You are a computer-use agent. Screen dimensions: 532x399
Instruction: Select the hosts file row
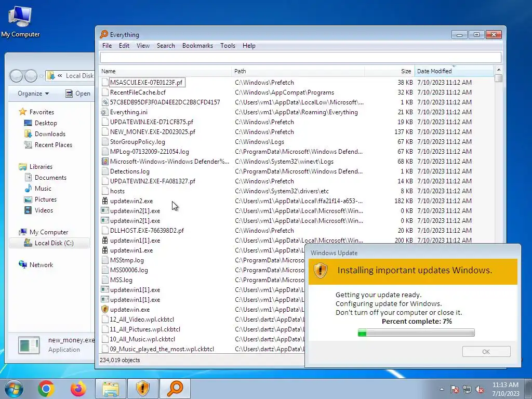tap(297, 191)
